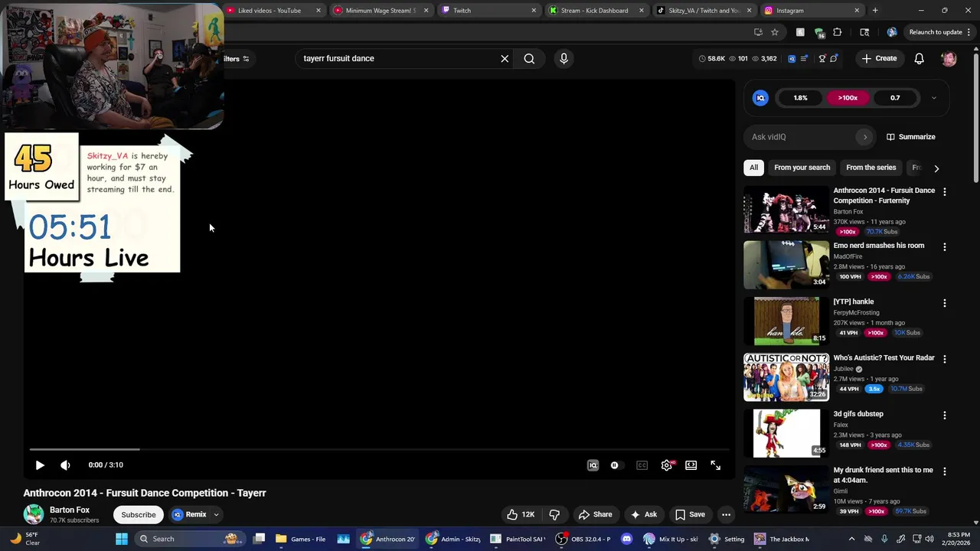
Task: Subscribe to Barton Fox channel
Action: [x=139, y=514]
